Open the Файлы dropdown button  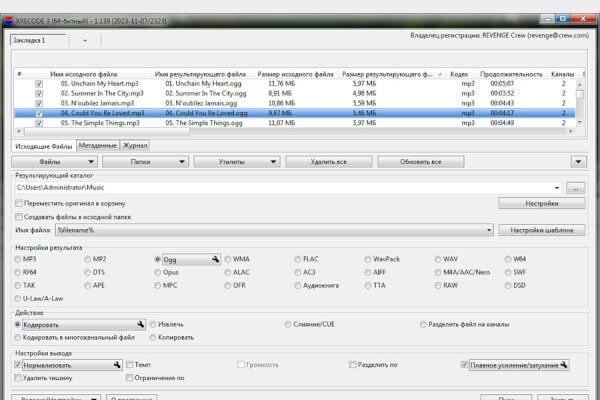tap(54, 162)
